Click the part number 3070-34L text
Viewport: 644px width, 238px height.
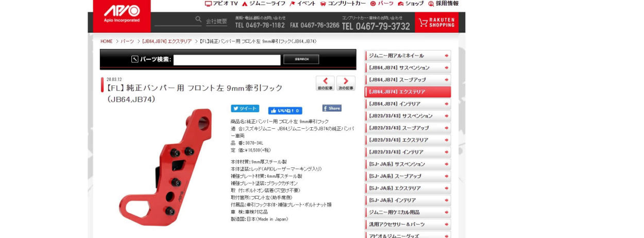[x=253, y=143]
